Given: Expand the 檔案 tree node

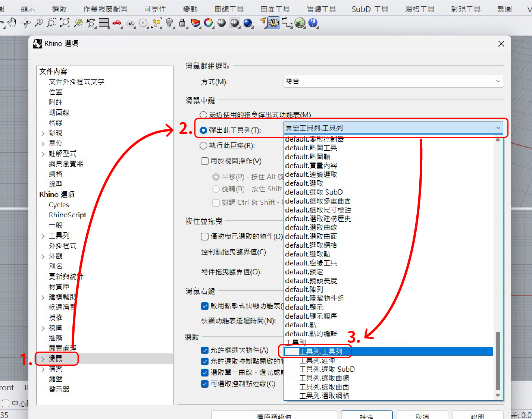Looking at the screenshot, I should [x=43, y=369].
